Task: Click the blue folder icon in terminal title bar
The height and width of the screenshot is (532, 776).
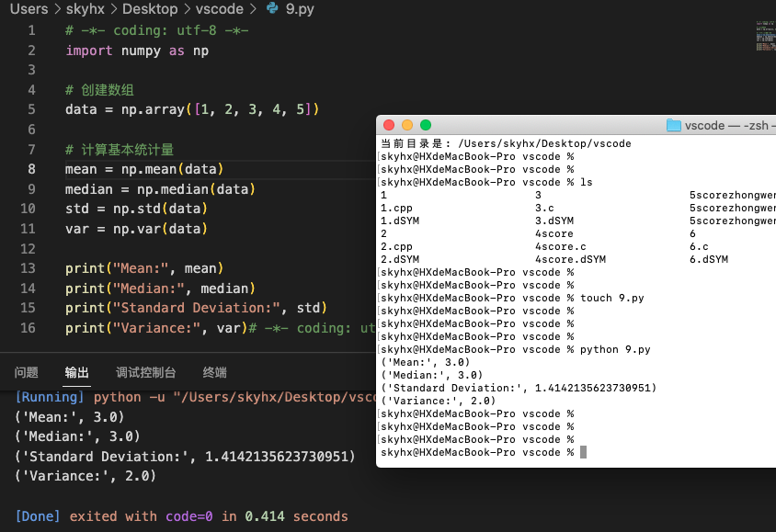Action: (x=673, y=123)
